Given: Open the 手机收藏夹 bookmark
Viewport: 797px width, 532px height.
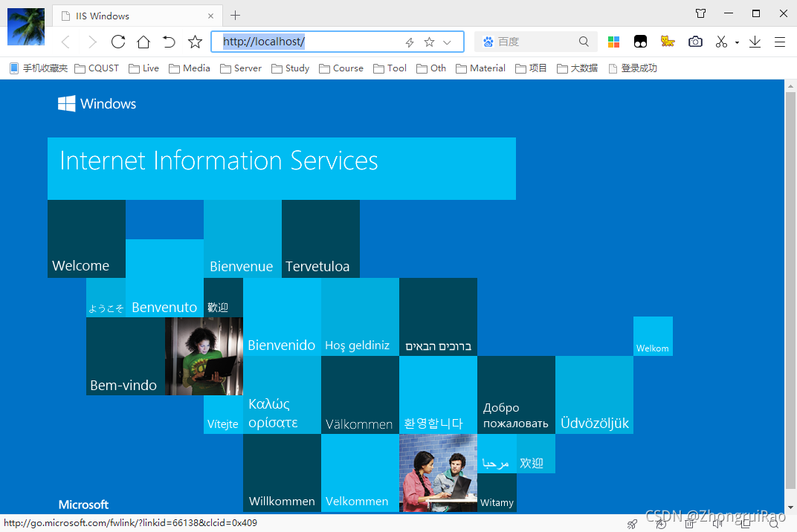Looking at the screenshot, I should [39, 68].
